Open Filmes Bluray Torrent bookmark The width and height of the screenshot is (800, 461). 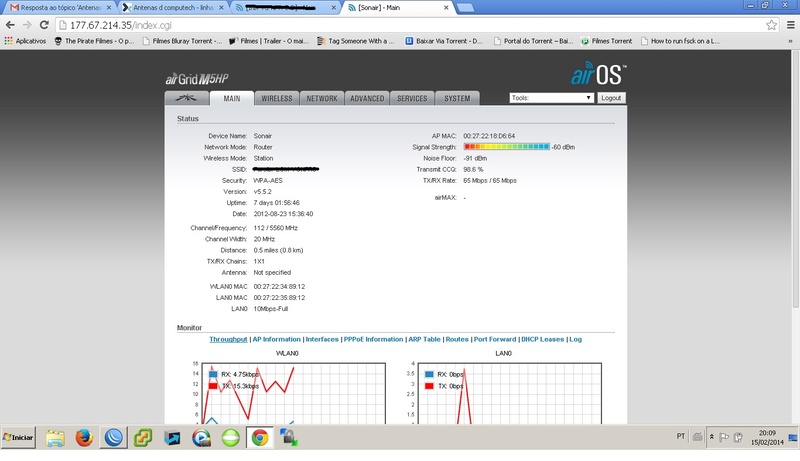[x=182, y=41]
